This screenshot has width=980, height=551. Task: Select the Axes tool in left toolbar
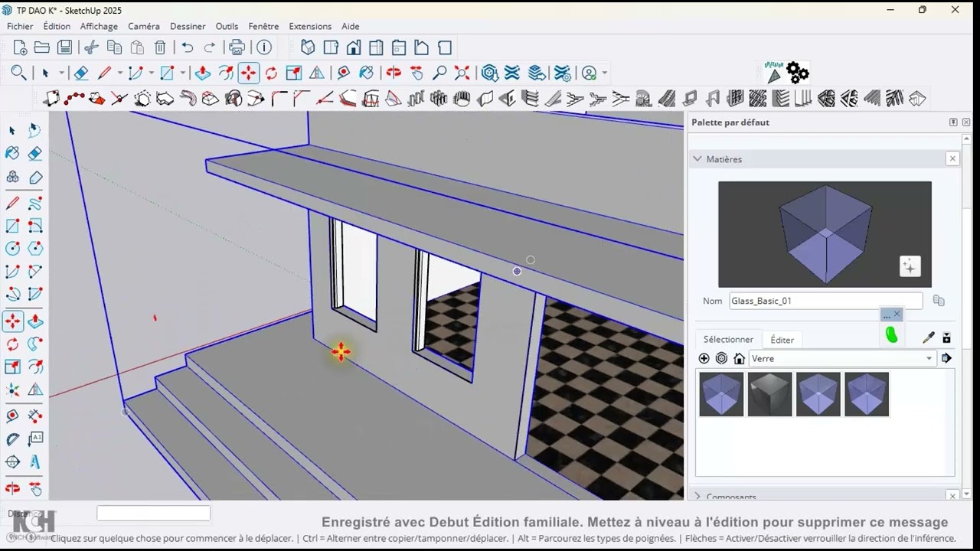[x=12, y=390]
